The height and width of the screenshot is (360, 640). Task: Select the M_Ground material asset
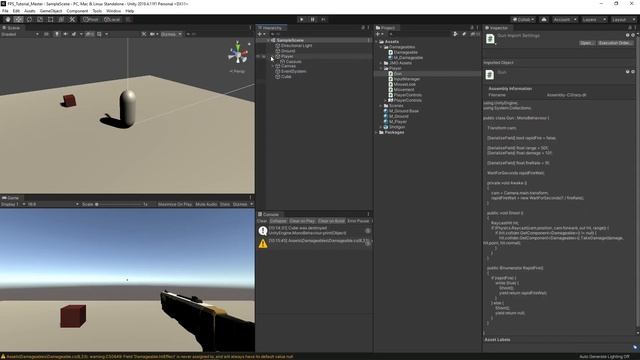[x=398, y=116]
